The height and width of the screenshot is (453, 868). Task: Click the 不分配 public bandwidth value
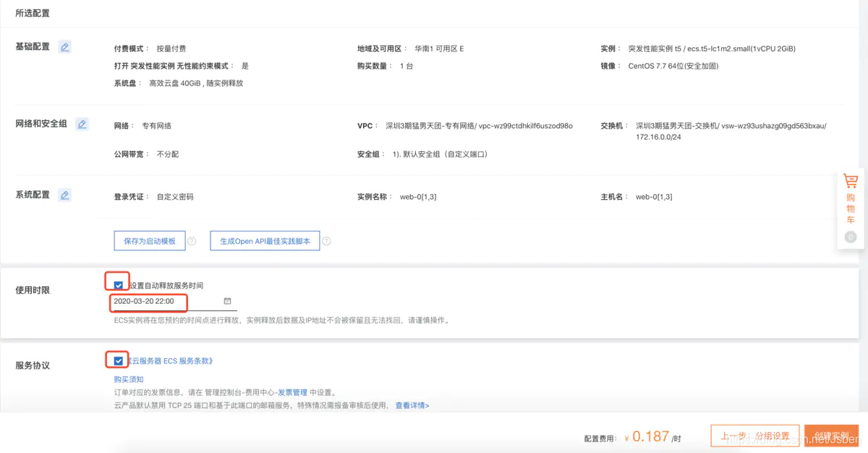click(x=168, y=154)
